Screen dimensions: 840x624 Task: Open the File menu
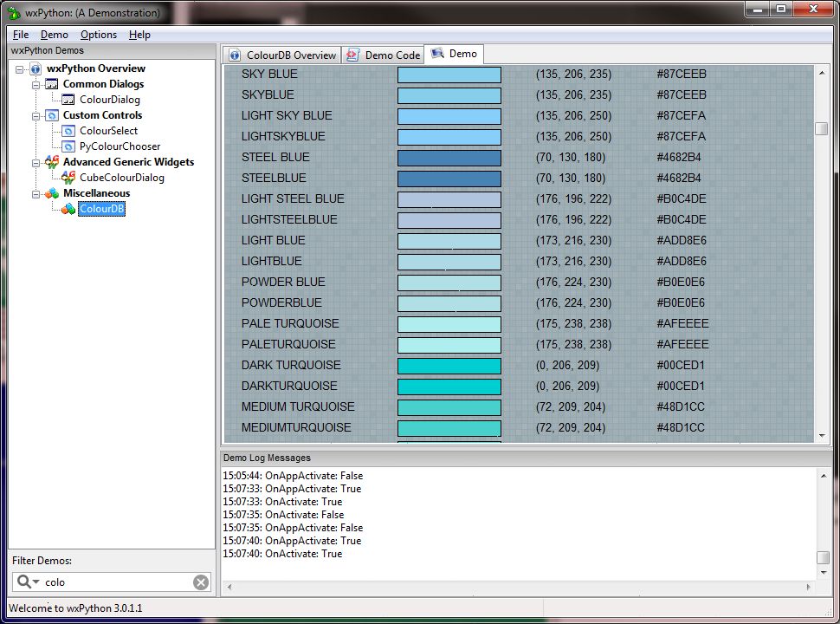(21, 35)
